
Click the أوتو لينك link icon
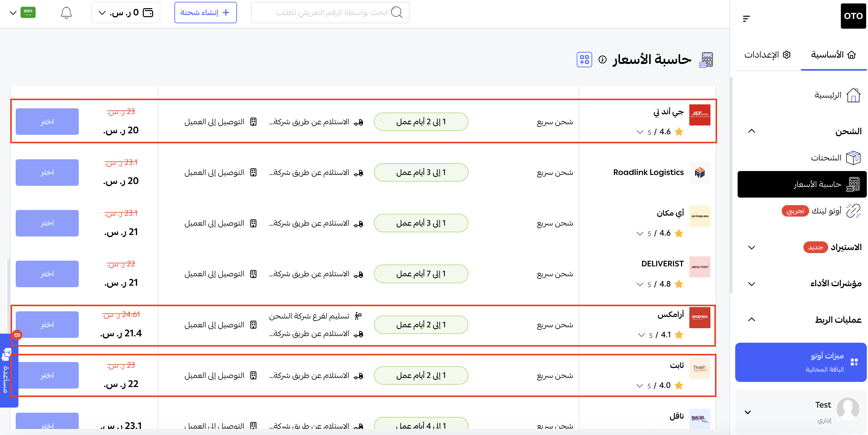(853, 211)
